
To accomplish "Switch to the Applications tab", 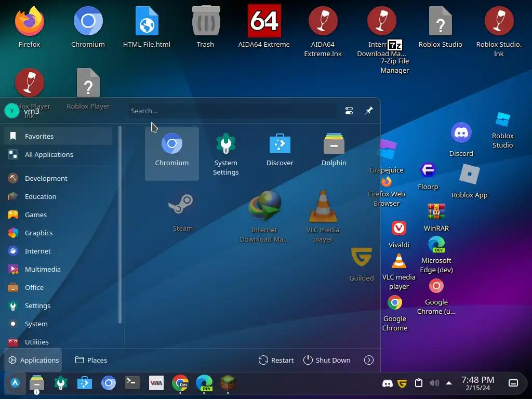I will 33,360.
